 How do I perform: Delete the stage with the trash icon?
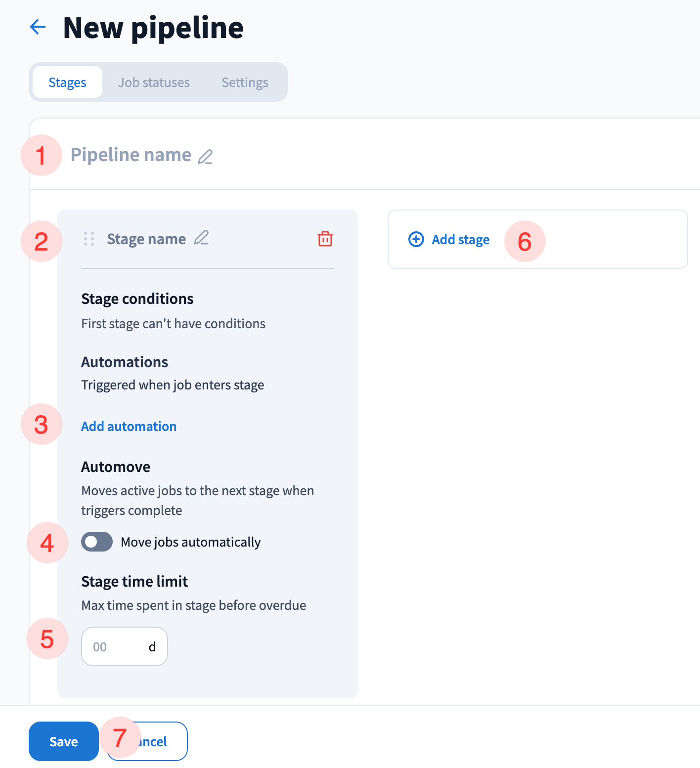[x=325, y=239]
